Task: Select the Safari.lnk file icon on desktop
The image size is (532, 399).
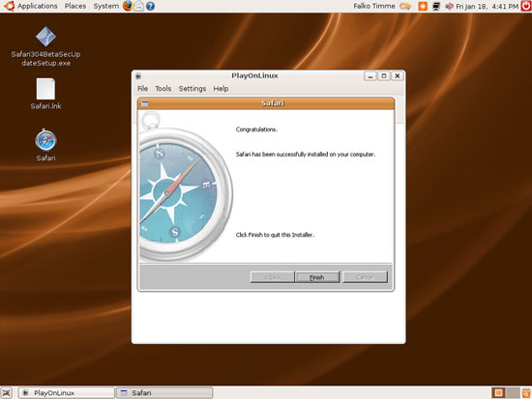Action: point(45,89)
